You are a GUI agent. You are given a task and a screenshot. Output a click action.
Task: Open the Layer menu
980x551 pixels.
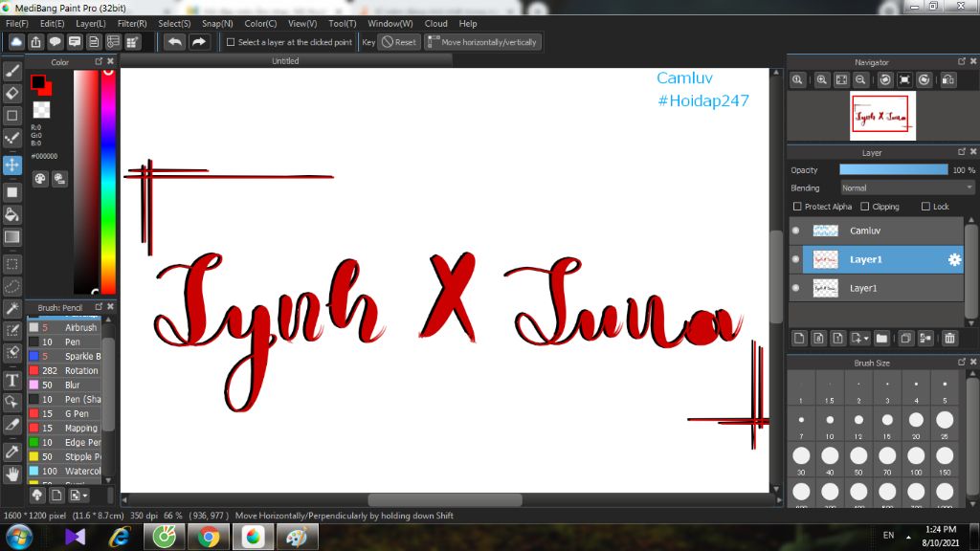click(91, 23)
